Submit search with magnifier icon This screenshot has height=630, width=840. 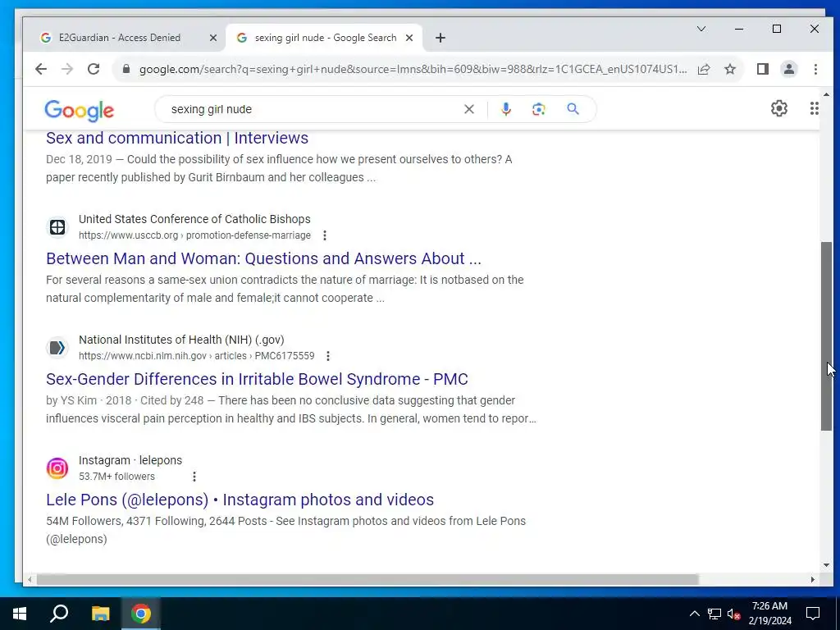point(573,109)
